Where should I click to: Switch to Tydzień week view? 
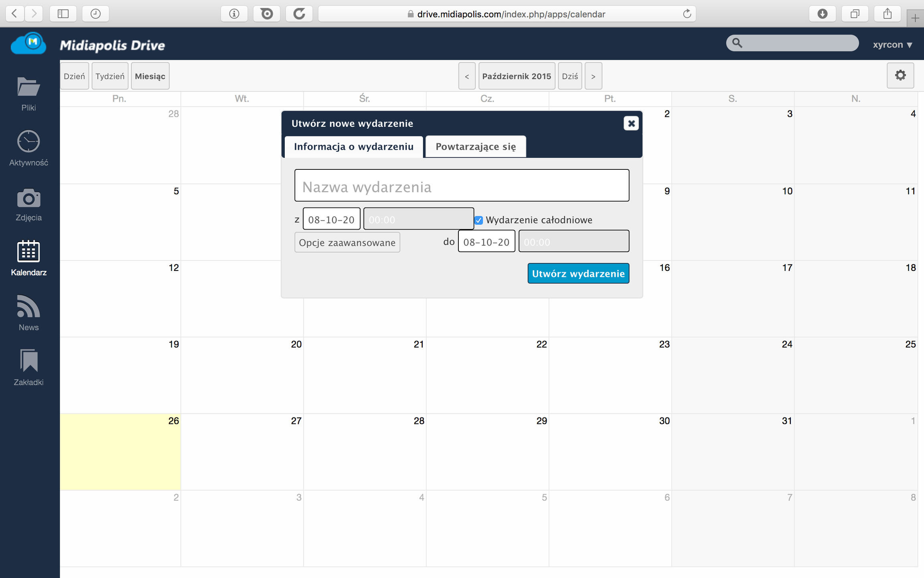click(x=110, y=76)
